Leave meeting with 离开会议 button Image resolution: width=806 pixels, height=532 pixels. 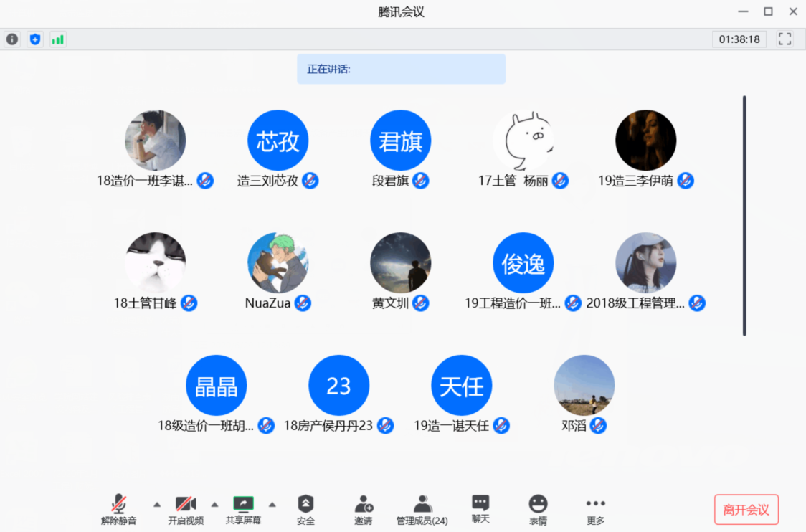point(746,509)
